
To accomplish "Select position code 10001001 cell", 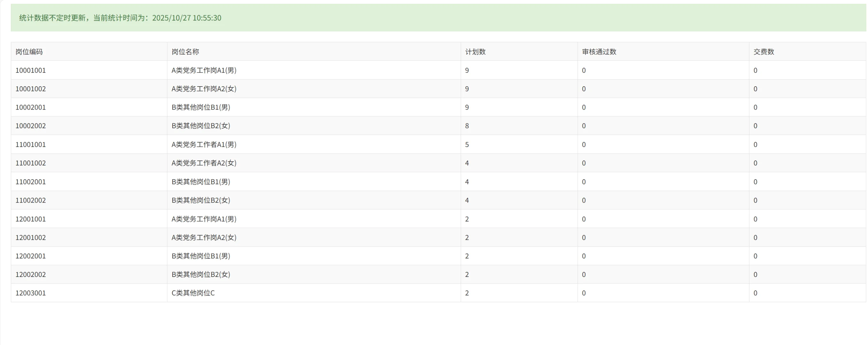I will (31, 70).
